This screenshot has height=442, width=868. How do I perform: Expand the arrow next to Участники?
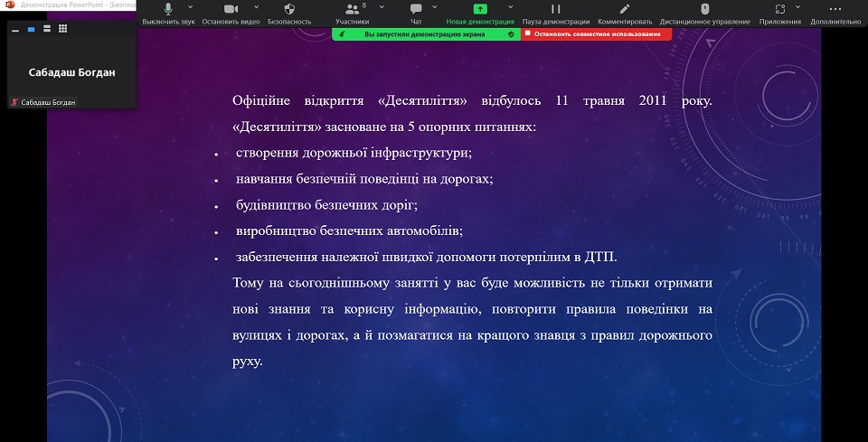381,5
